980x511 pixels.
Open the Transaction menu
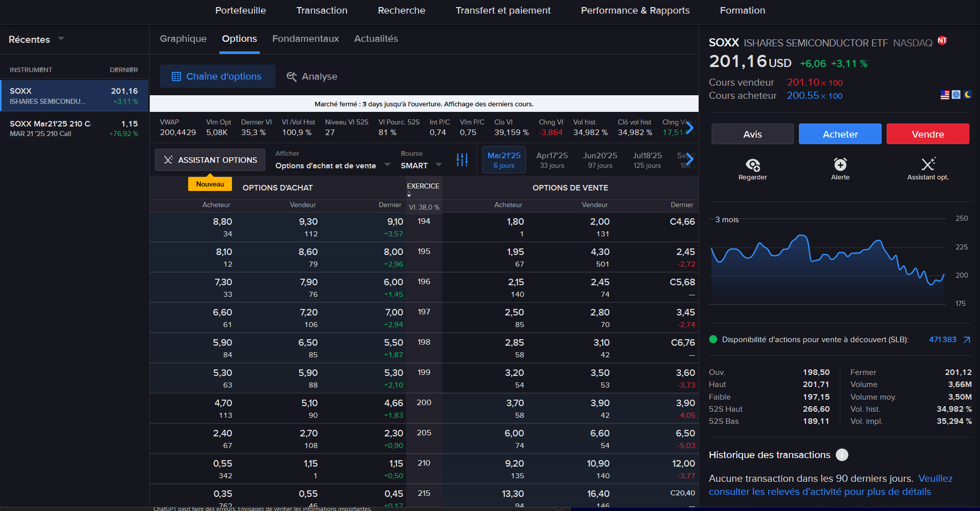coord(322,11)
